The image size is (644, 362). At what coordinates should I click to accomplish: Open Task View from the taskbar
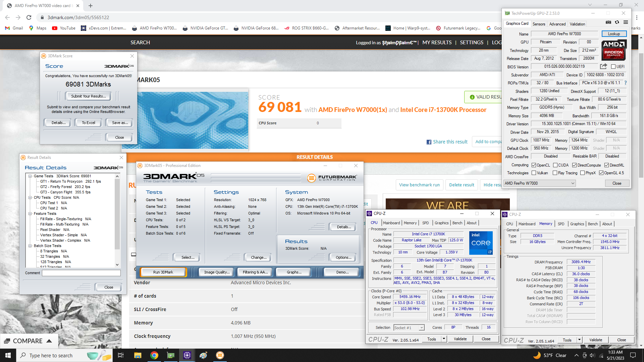[x=121, y=355]
